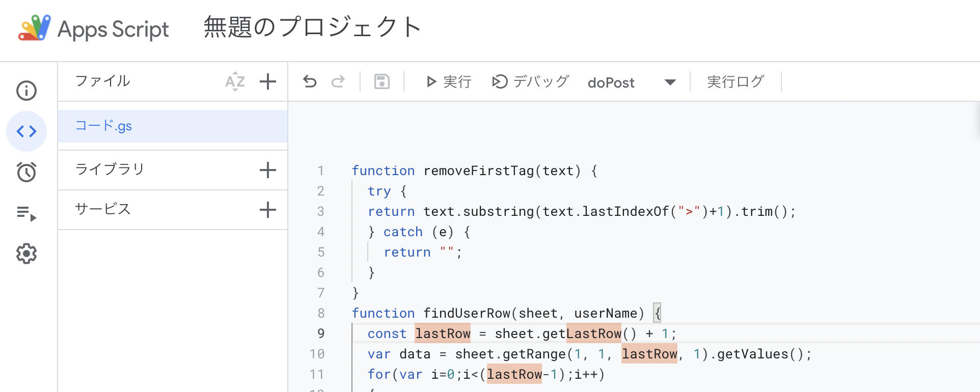Add a new file with plus icon
The width and height of the screenshot is (980, 392).
coord(268,81)
